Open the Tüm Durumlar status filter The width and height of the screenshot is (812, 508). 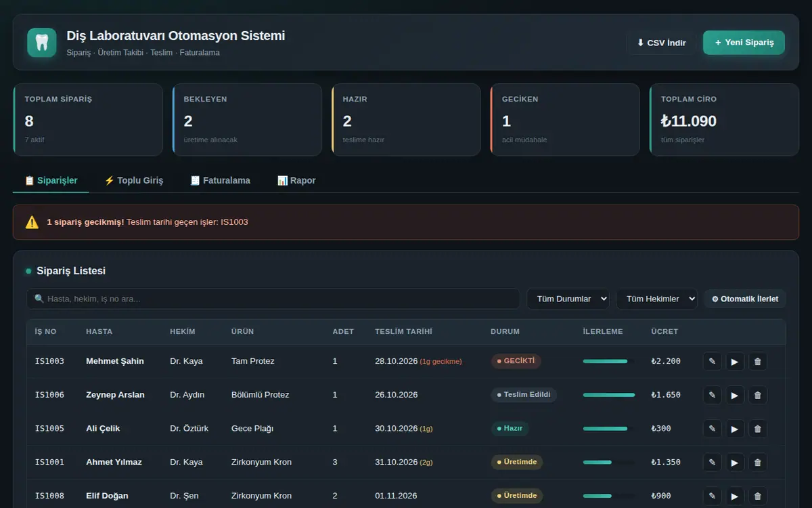[568, 299]
